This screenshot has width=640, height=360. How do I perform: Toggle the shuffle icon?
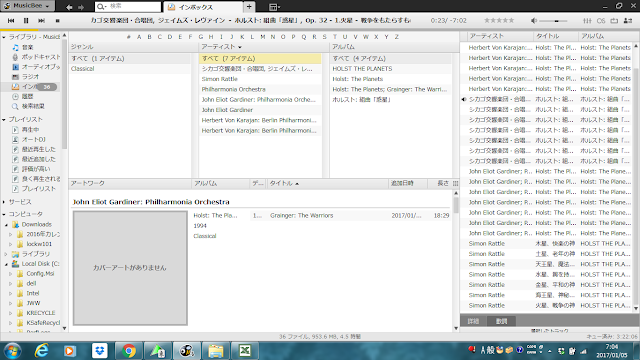tap(628, 20)
